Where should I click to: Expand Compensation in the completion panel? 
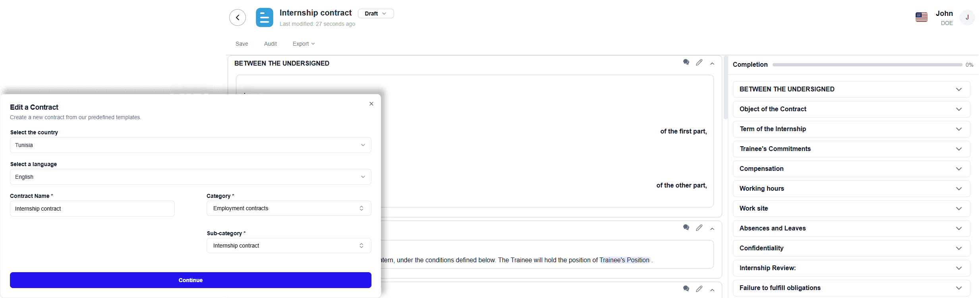click(x=851, y=169)
